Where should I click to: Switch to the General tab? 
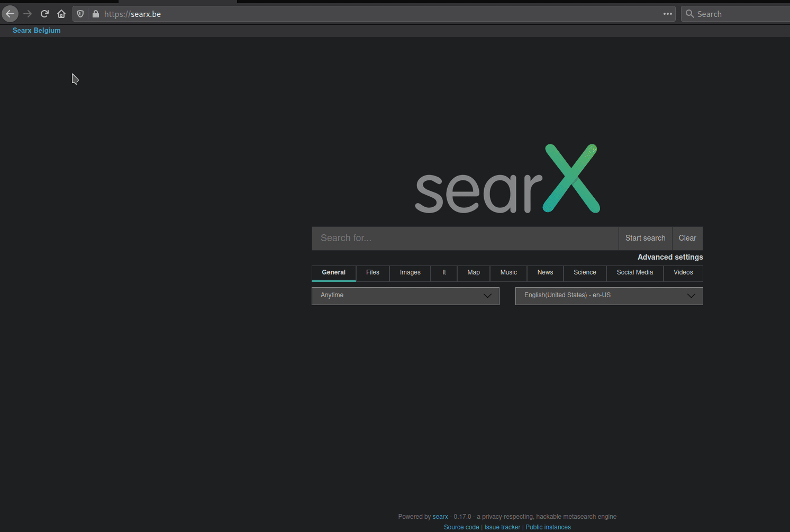333,273
